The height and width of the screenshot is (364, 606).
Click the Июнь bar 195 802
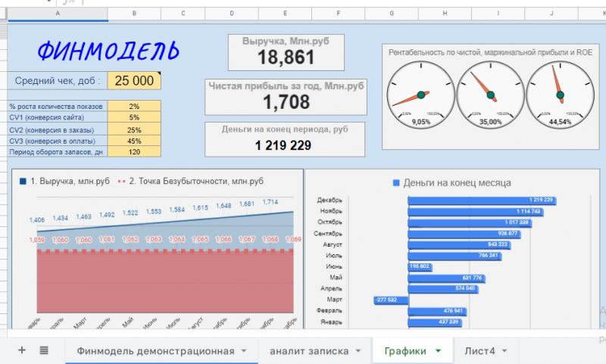pyautogui.click(x=420, y=266)
